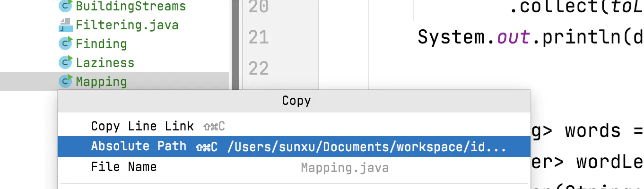This screenshot has height=189, width=644.
Task: Click line number 22 in the gutter
Action: pos(258,69)
